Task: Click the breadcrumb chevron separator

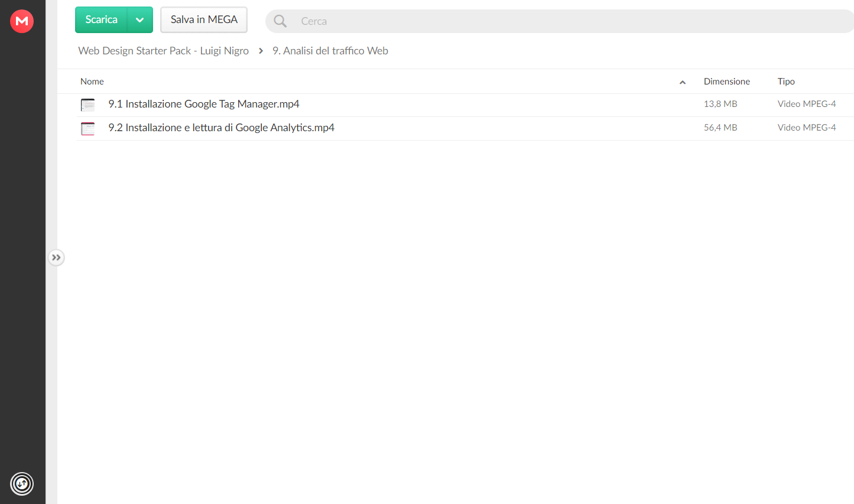Action: 261,51
